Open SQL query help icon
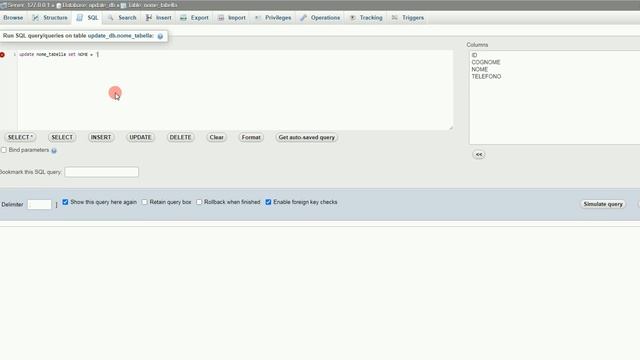 pyautogui.click(x=160, y=36)
